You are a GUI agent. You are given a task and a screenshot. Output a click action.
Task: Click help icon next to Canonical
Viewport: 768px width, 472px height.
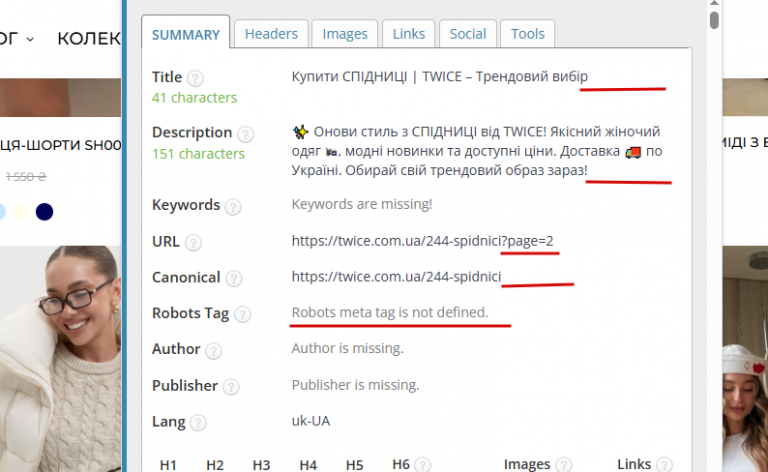coord(234,279)
